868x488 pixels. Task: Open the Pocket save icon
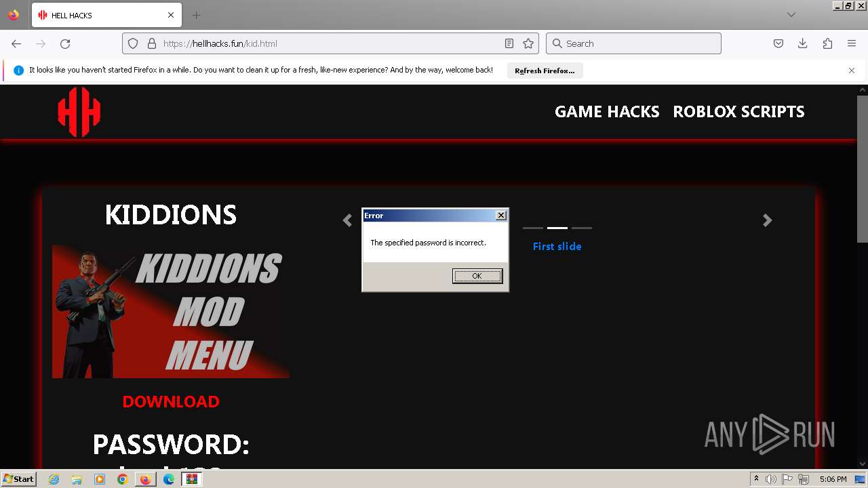(778, 43)
